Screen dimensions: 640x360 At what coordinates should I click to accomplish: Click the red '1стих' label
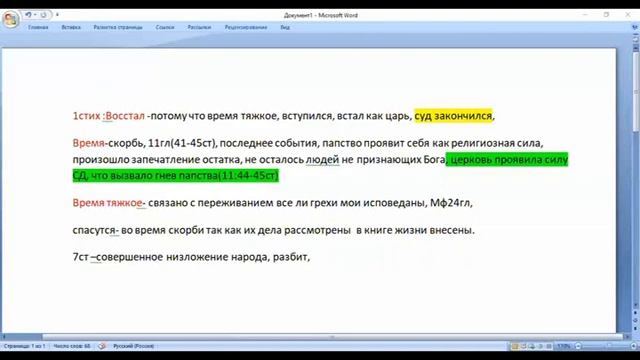click(87, 116)
